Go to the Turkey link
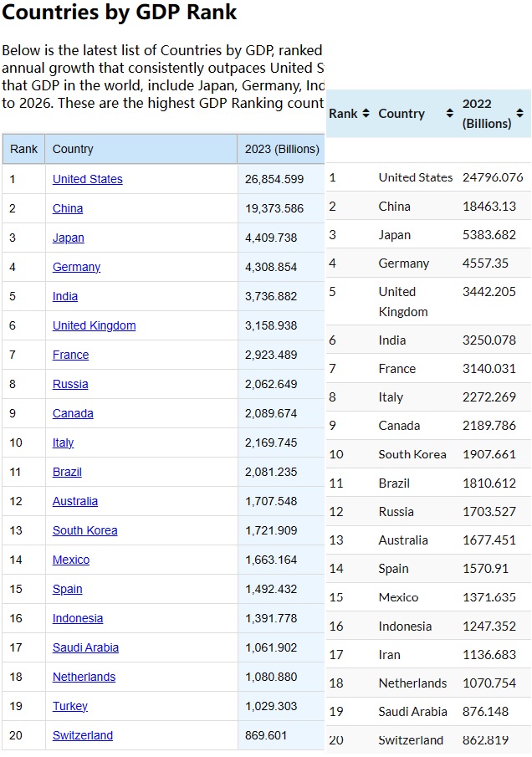532x757 pixels. 70,706
